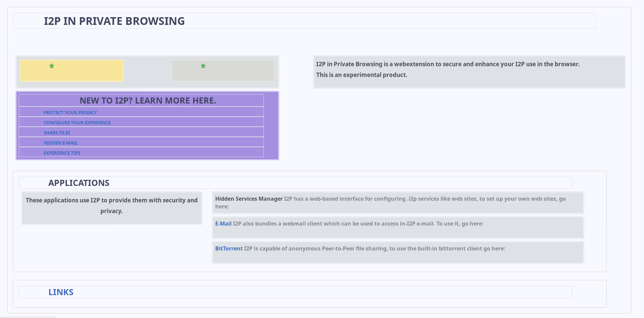Click the Hidden Services Manager description panel
Image resolution: width=644 pixels, height=318 pixels.
pos(398,203)
